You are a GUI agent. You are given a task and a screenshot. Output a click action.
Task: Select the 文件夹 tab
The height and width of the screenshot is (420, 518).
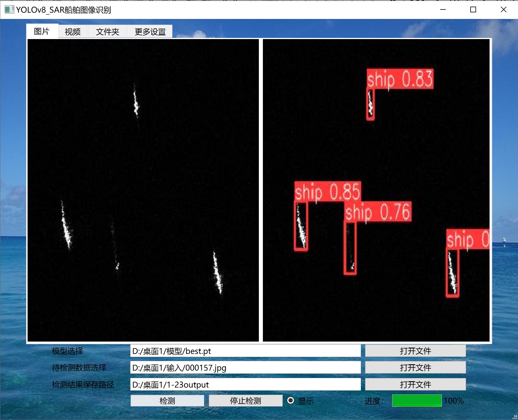pos(107,32)
